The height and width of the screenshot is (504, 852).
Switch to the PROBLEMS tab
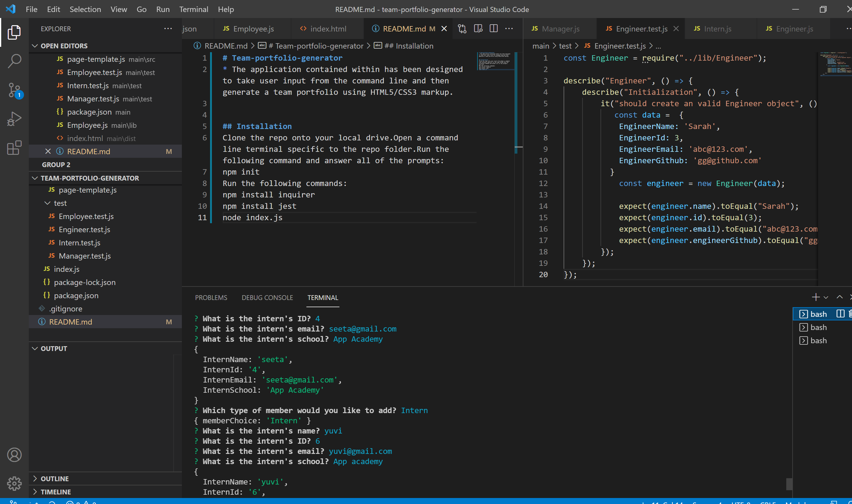(211, 298)
